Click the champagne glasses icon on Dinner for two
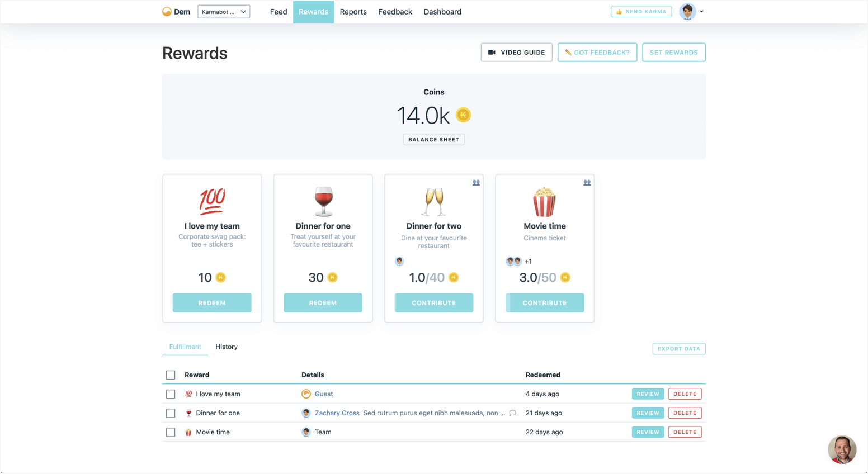The height and width of the screenshot is (474, 868). (x=434, y=202)
